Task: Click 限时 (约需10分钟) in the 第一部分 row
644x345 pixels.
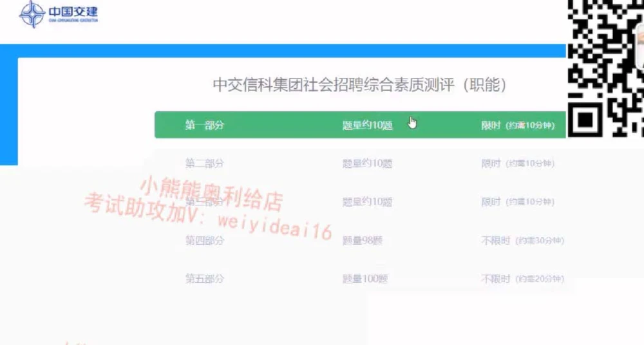Action: [518, 126]
